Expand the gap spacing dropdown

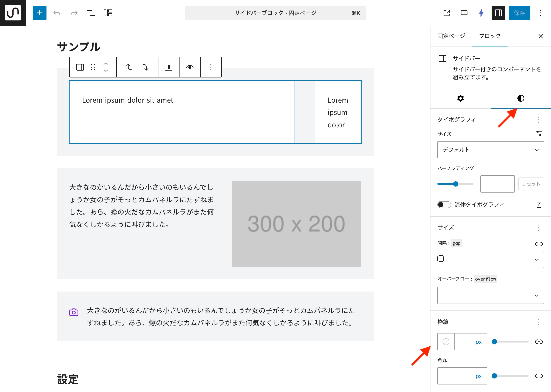point(495,259)
